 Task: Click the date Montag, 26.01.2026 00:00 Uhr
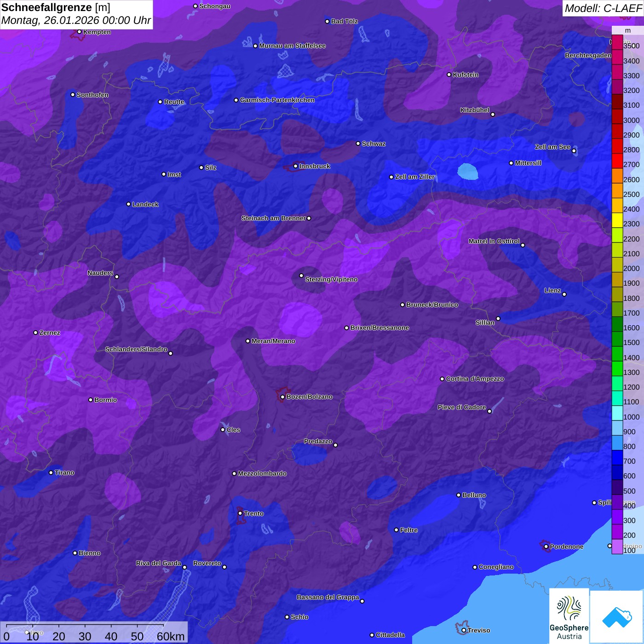pos(76,21)
